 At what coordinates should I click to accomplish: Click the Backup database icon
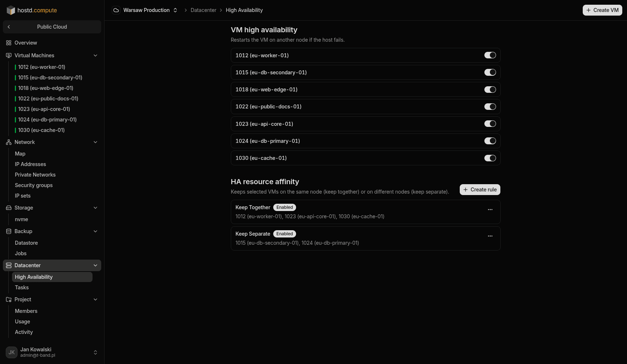click(x=9, y=231)
